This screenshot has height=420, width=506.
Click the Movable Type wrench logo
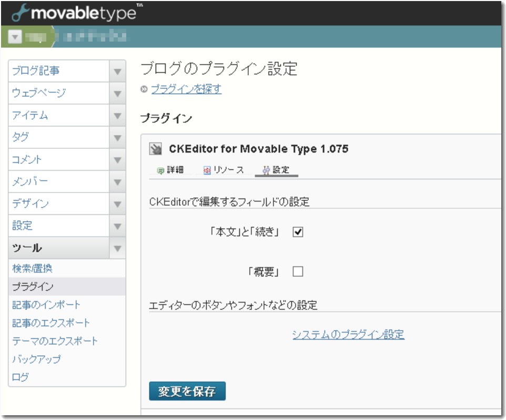point(19,14)
